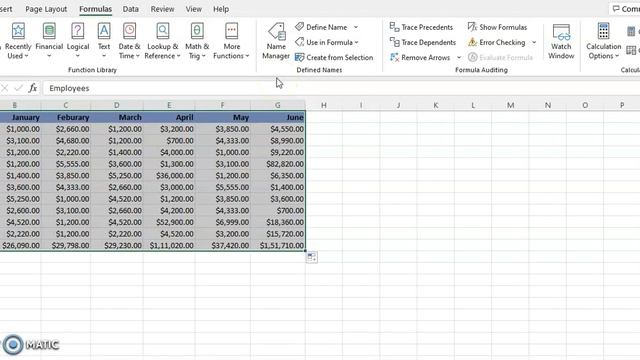Click into the formula bar showing Employees
The width and height of the screenshot is (640, 360).
[341, 88]
